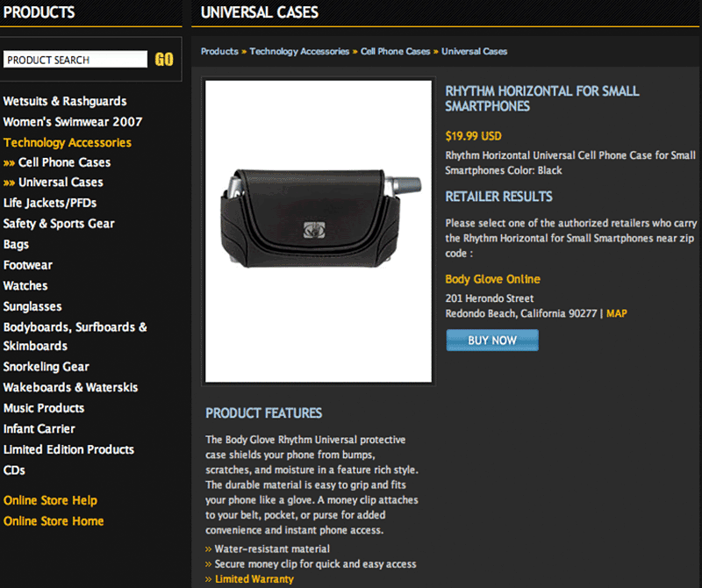This screenshot has width=702, height=588.
Task: Go to Cell Phone Cases subcategory in sidebar
Action: (x=64, y=162)
